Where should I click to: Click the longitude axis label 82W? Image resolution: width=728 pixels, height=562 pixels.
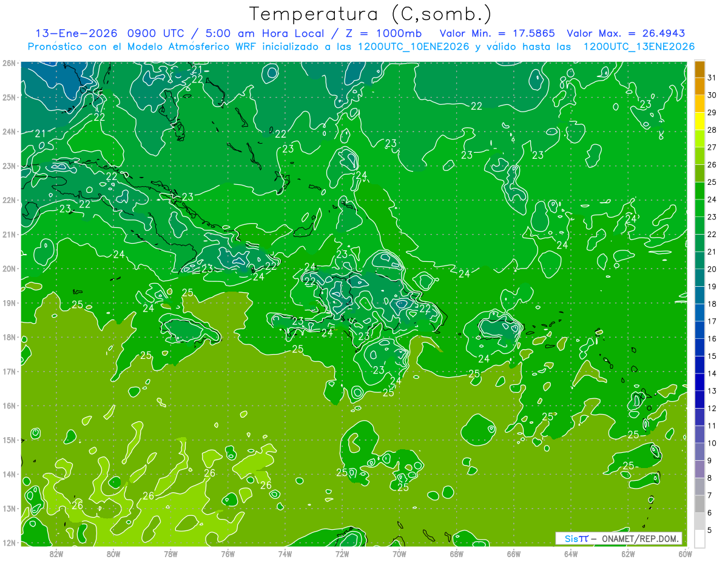pos(56,553)
